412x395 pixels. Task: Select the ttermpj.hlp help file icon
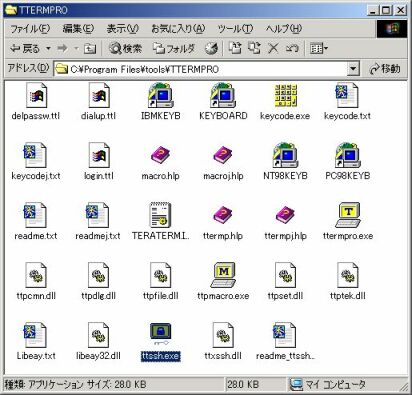tap(285, 215)
